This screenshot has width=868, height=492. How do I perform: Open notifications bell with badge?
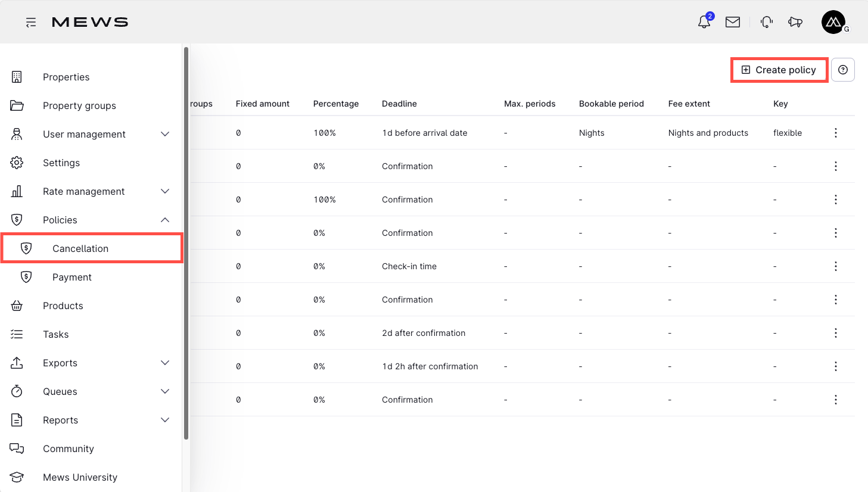tap(705, 21)
